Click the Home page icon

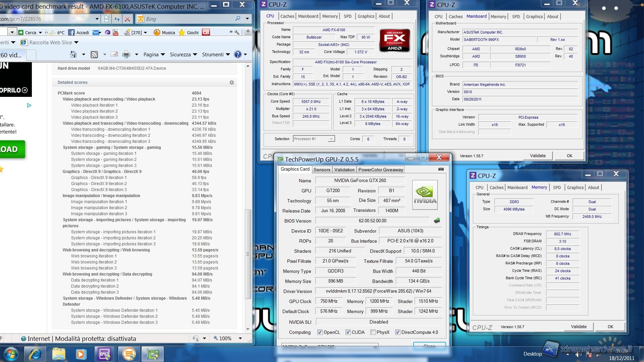click(73, 54)
